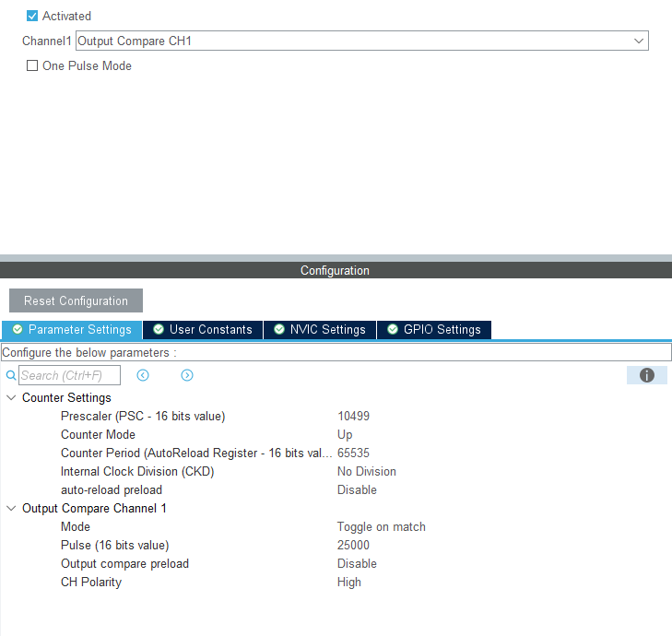Click the Counter Period AutoReload Register label
Screen dimensions: 672x636
coord(196,453)
